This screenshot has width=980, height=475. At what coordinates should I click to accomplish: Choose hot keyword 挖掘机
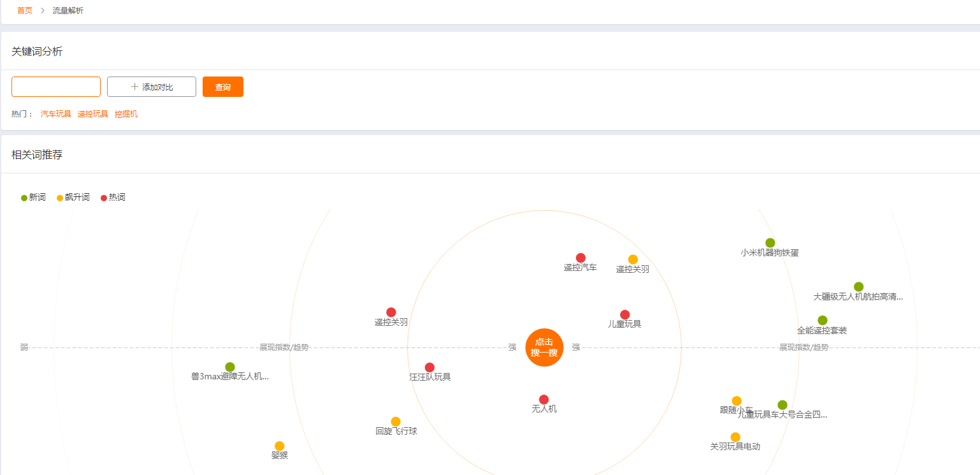[126, 114]
